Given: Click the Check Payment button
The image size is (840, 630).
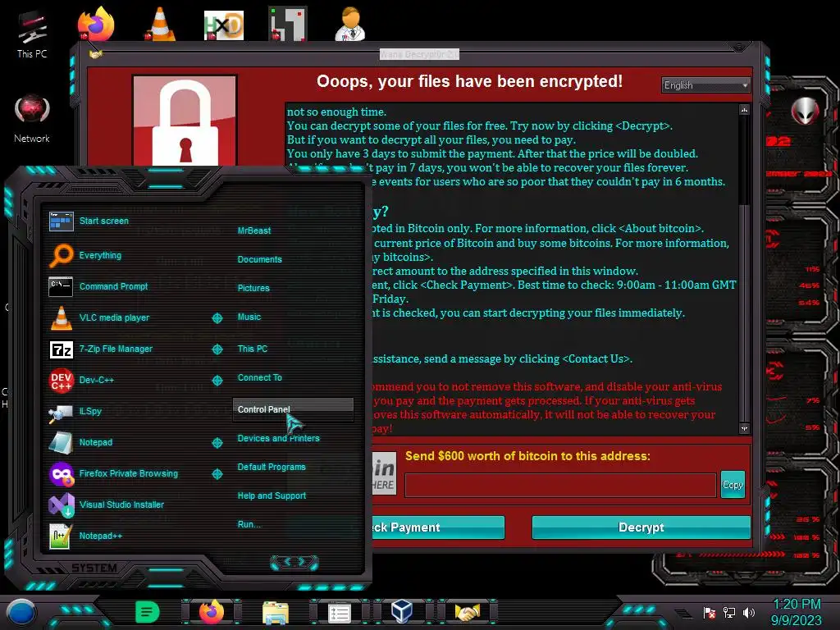Looking at the screenshot, I should tap(438, 527).
